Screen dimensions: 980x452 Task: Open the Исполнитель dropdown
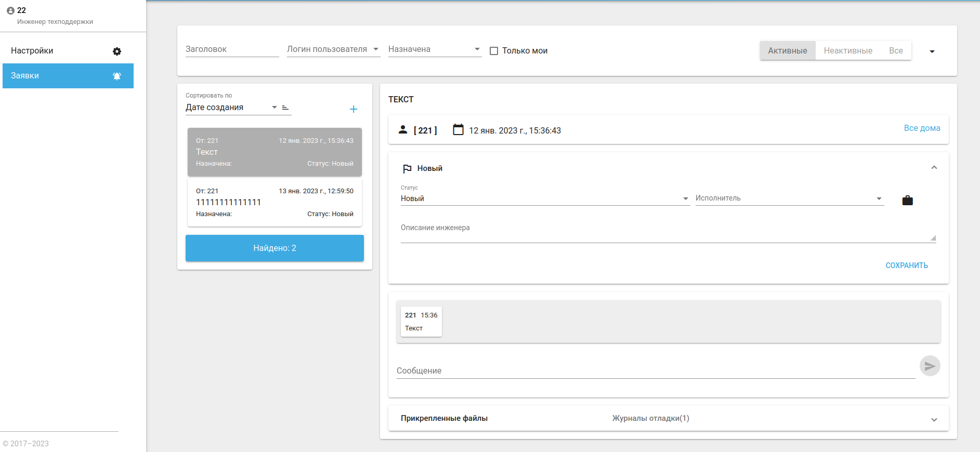coord(789,198)
